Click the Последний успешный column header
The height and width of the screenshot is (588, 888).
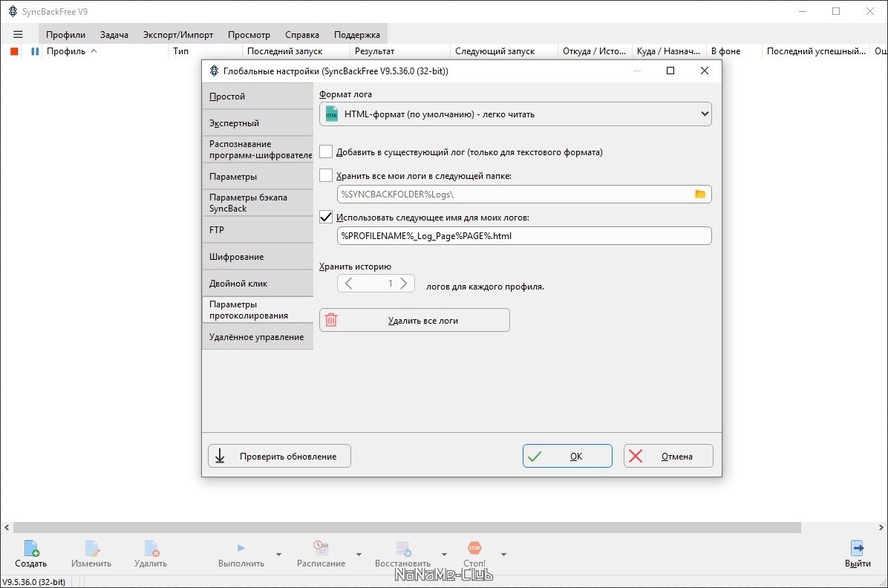(816, 51)
